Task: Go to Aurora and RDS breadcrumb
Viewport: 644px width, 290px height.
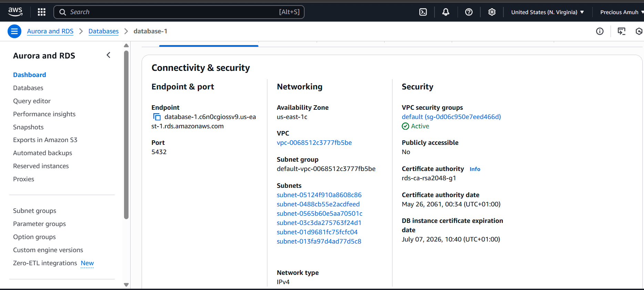Action: point(50,31)
